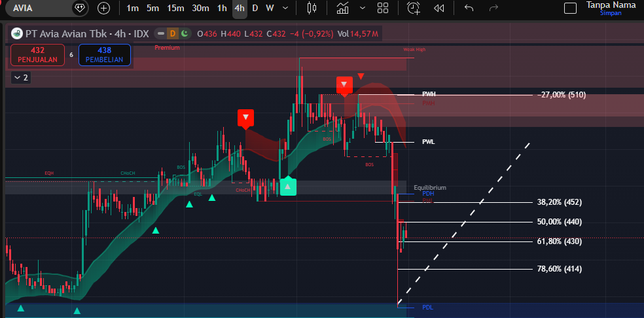Open the candlestick chart style menu
644x318 pixels.
pos(312,8)
